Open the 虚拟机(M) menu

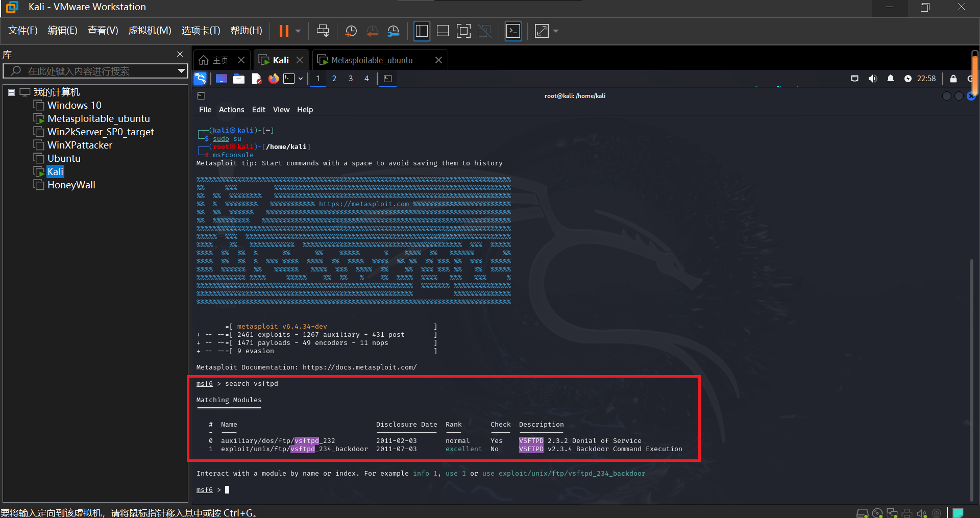click(x=150, y=31)
